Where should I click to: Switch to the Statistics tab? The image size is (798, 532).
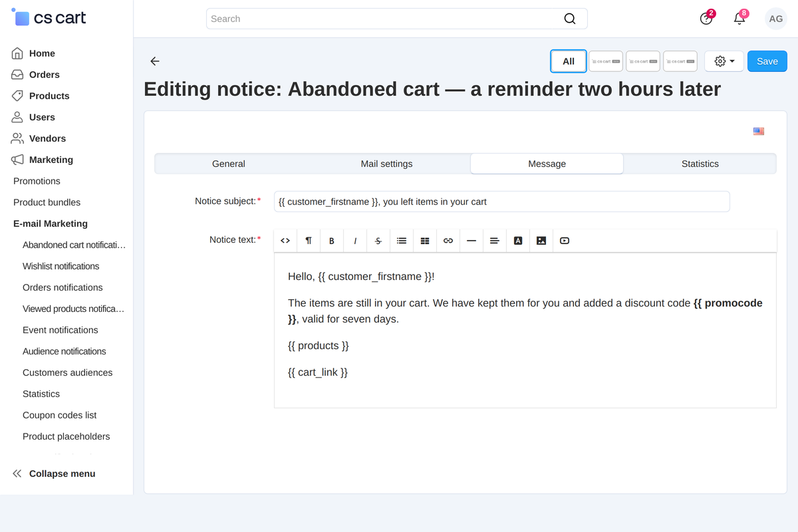point(700,164)
